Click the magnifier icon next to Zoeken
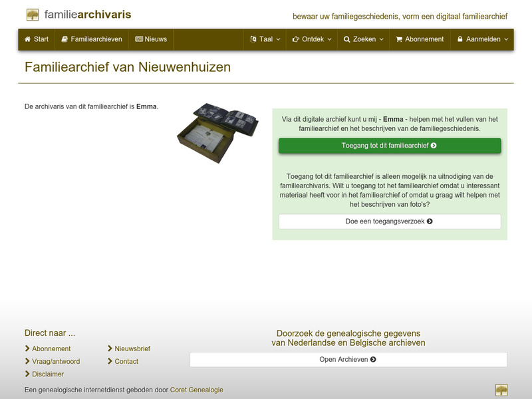The width and height of the screenshot is (532, 399). pyautogui.click(x=348, y=39)
